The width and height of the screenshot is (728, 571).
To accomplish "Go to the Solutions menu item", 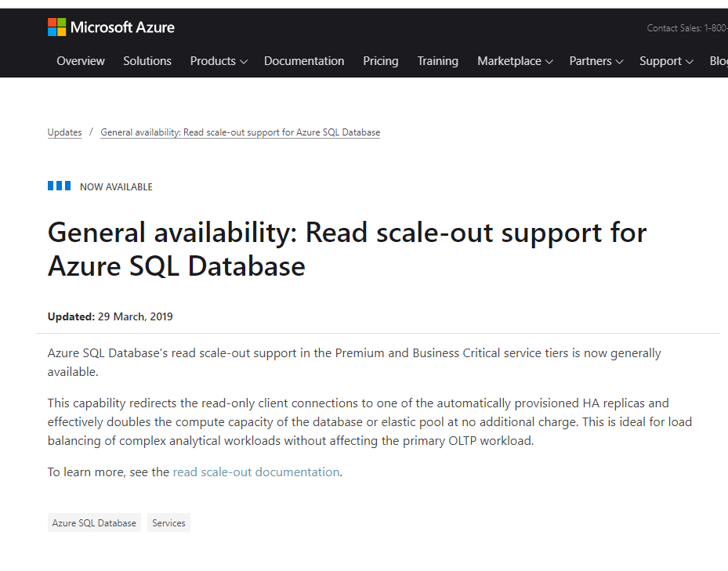I will click(x=147, y=61).
